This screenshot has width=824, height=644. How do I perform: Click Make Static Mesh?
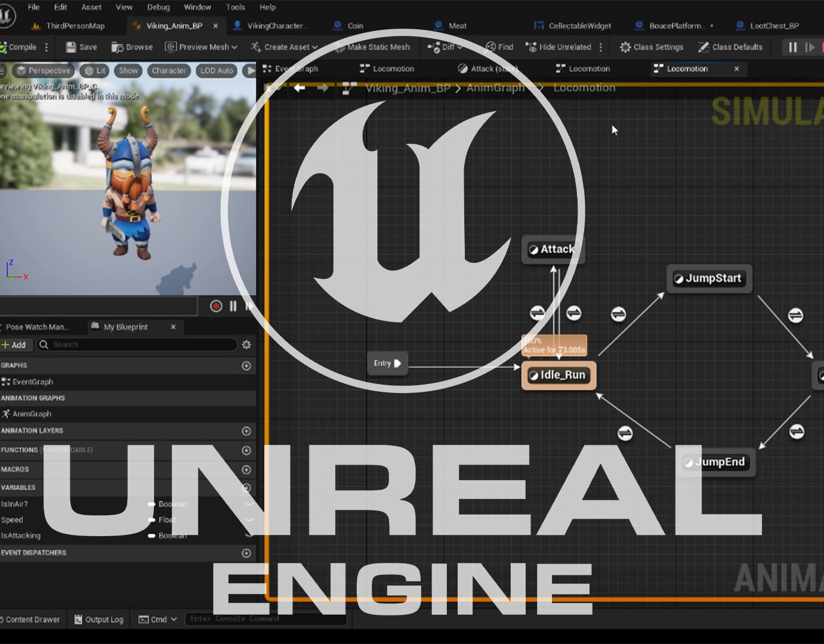tap(372, 47)
